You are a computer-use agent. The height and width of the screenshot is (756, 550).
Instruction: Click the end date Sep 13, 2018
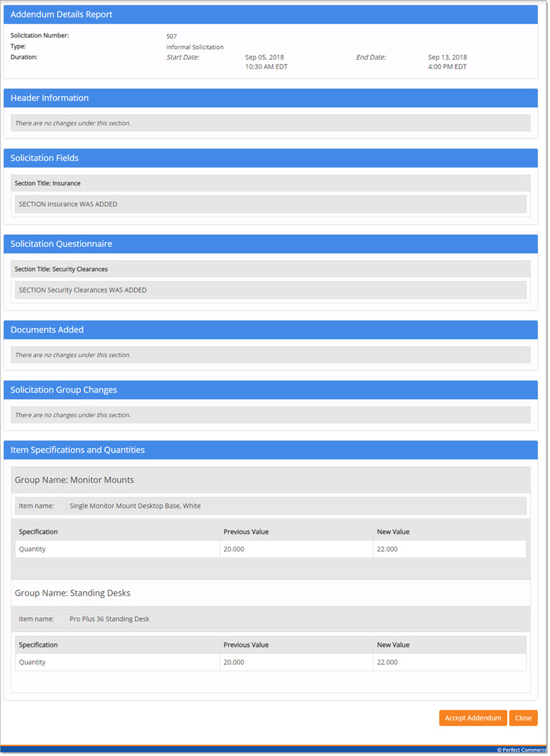click(447, 57)
